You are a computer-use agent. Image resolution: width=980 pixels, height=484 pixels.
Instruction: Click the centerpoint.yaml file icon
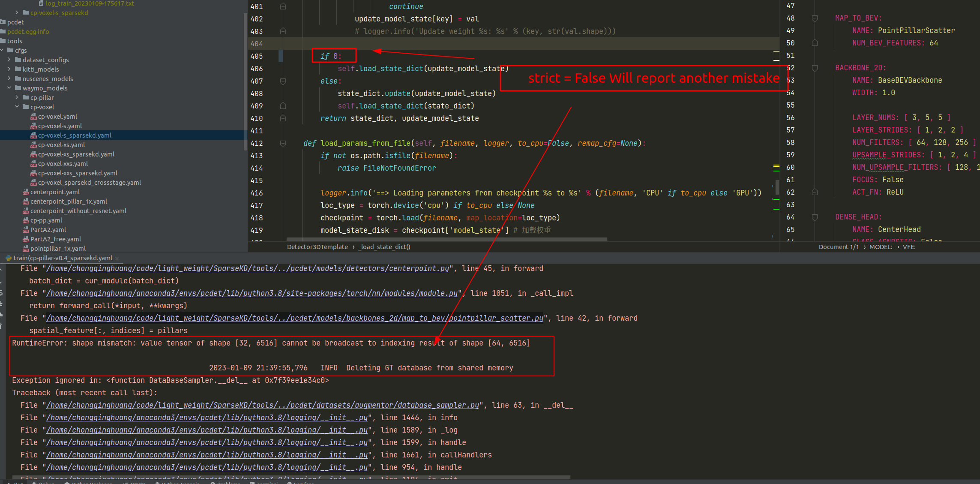point(26,192)
